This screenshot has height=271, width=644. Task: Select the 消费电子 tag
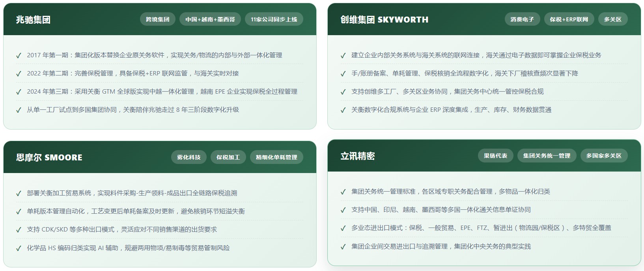[522, 19]
